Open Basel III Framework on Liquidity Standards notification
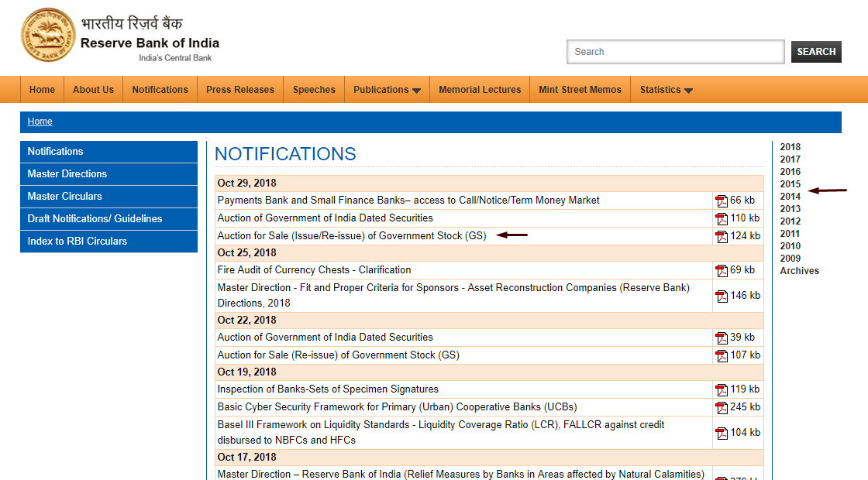Screen dimensions: 868x480 [x=441, y=433]
